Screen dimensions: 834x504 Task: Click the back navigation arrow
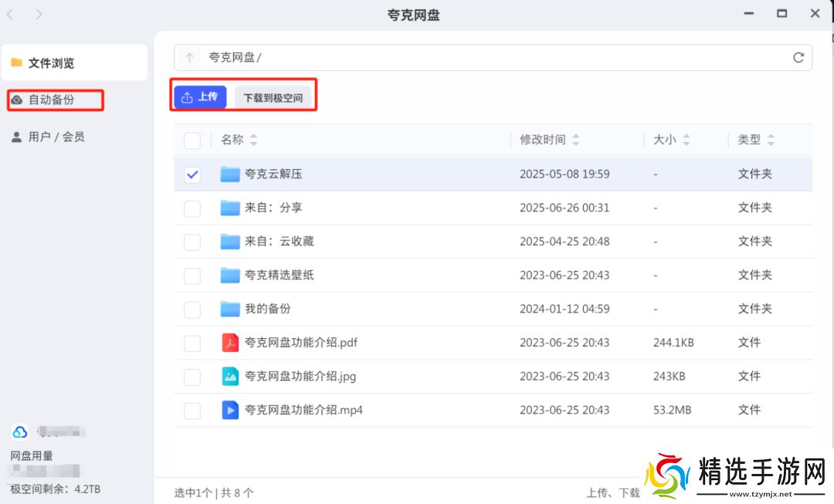11,15
